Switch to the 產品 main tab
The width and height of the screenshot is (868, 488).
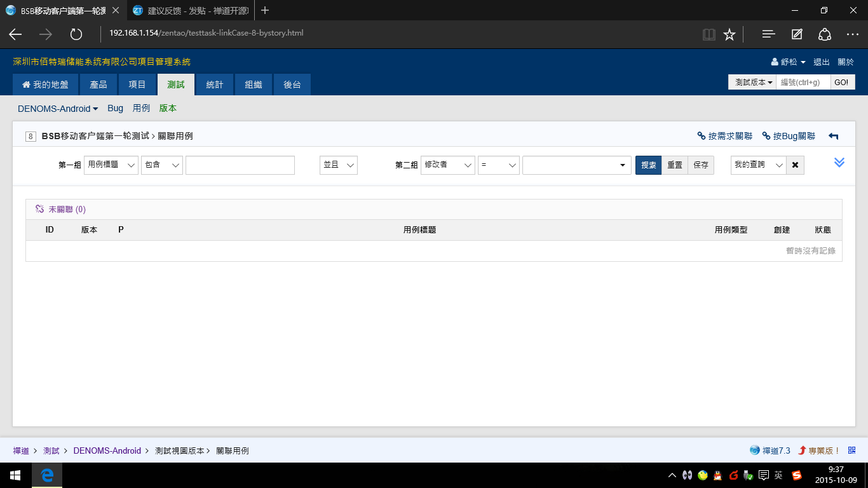[98, 85]
